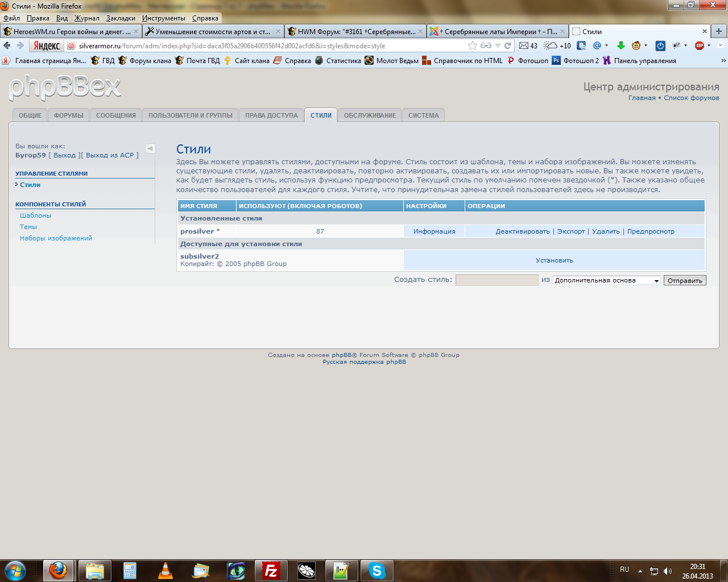Click the weather forecast icon showing +10

[x=551, y=45]
